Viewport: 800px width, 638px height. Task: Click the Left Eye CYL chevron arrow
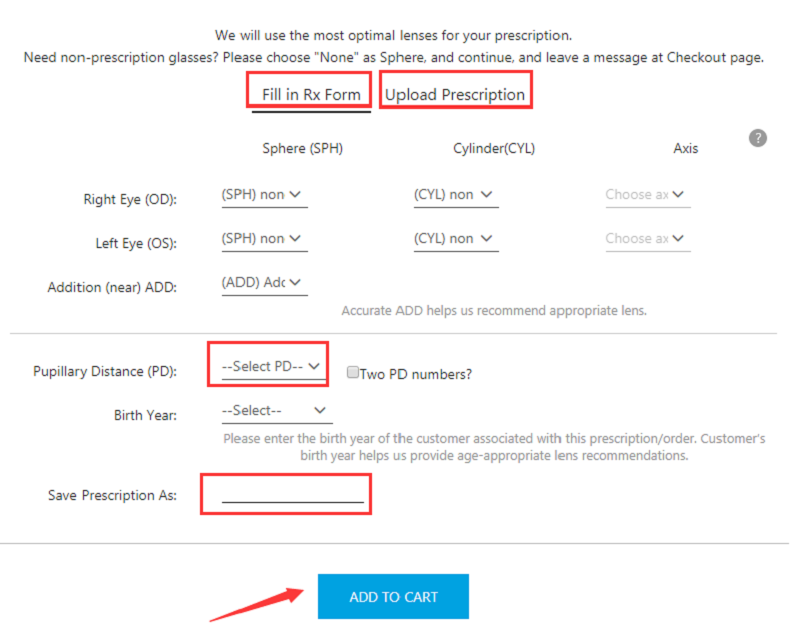(x=487, y=238)
